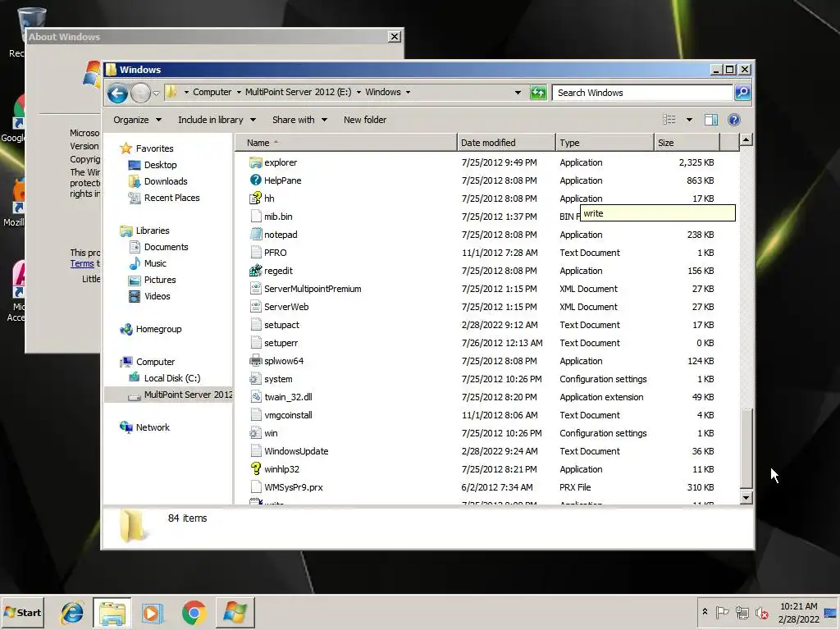Viewport: 840px width, 630px height.
Task: Click into the Search Windows field
Action: pos(642,93)
